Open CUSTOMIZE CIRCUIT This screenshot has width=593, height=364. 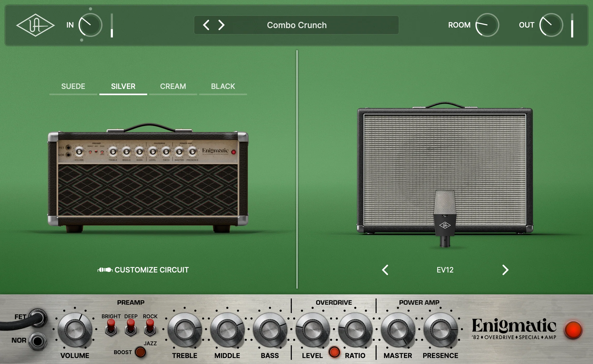(x=143, y=270)
